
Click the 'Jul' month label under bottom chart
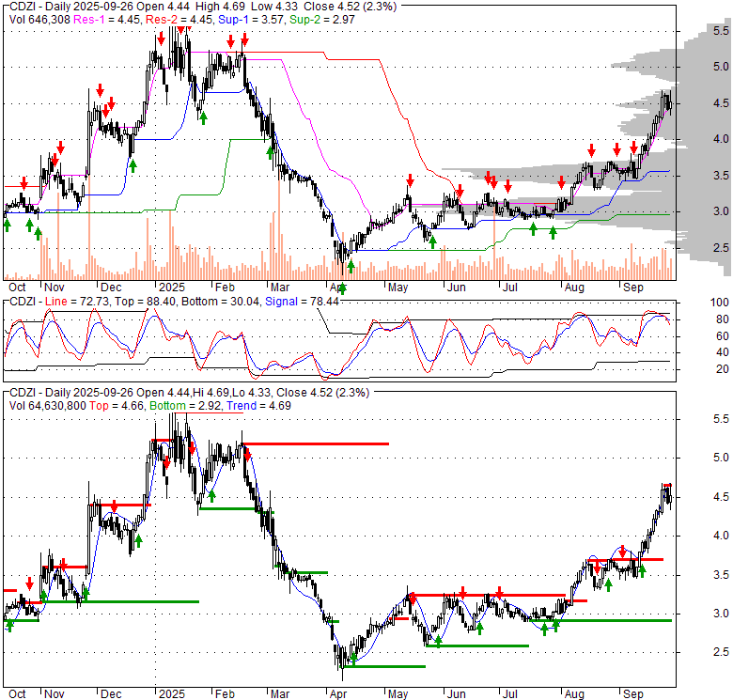[509, 694]
